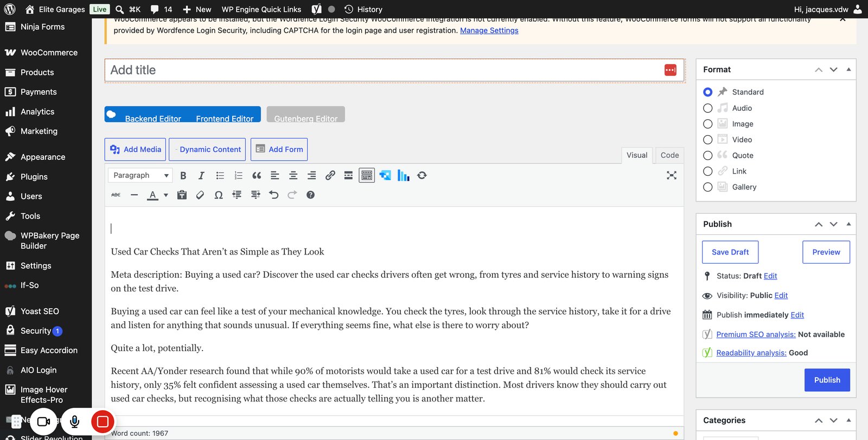
Task: Select the Gallery post format
Action: [x=707, y=187]
